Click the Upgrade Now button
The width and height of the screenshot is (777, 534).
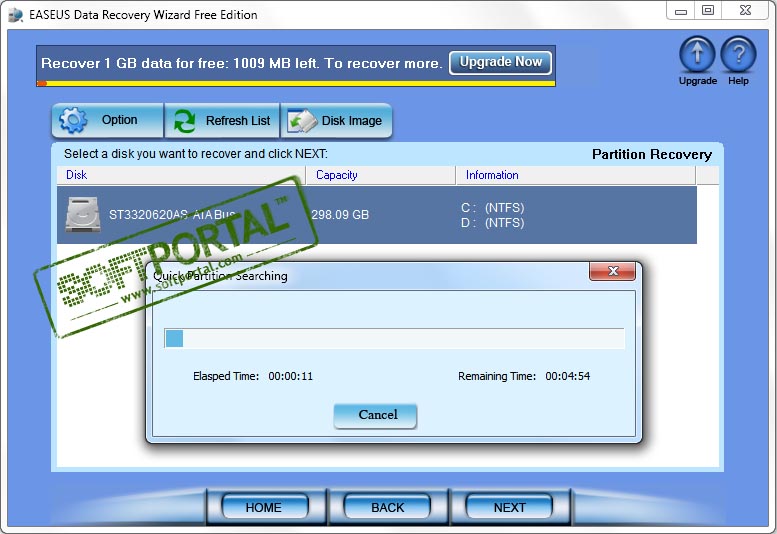coord(500,62)
